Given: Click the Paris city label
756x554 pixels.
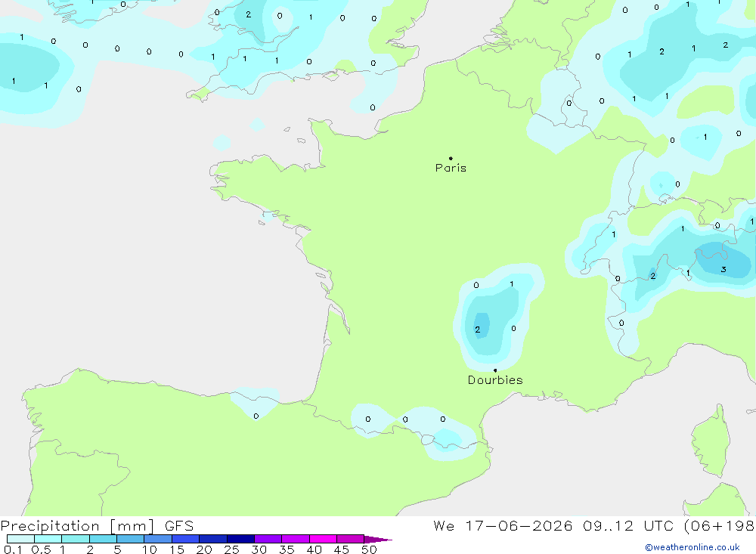Looking at the screenshot, I should coord(451,168).
